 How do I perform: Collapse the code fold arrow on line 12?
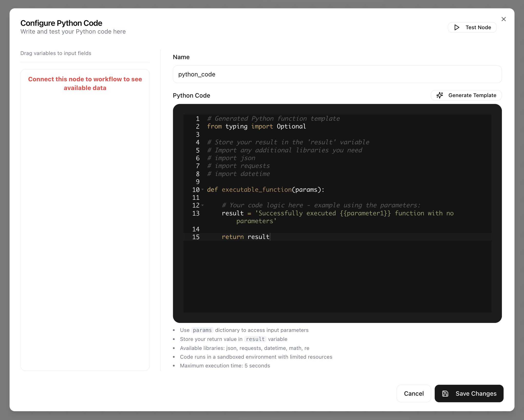pos(203,205)
